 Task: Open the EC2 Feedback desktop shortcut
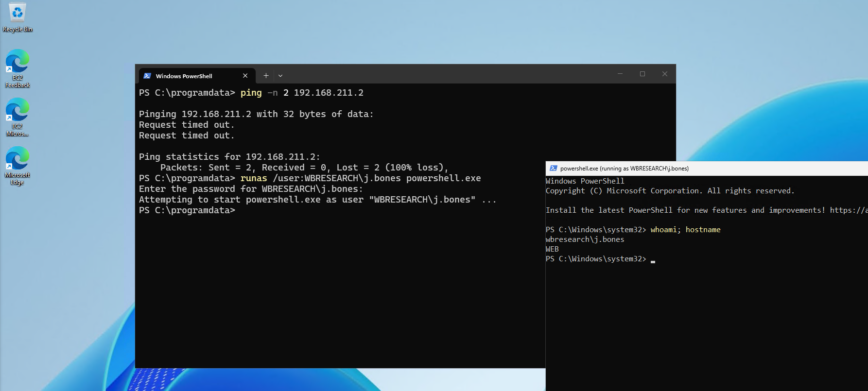[17, 68]
